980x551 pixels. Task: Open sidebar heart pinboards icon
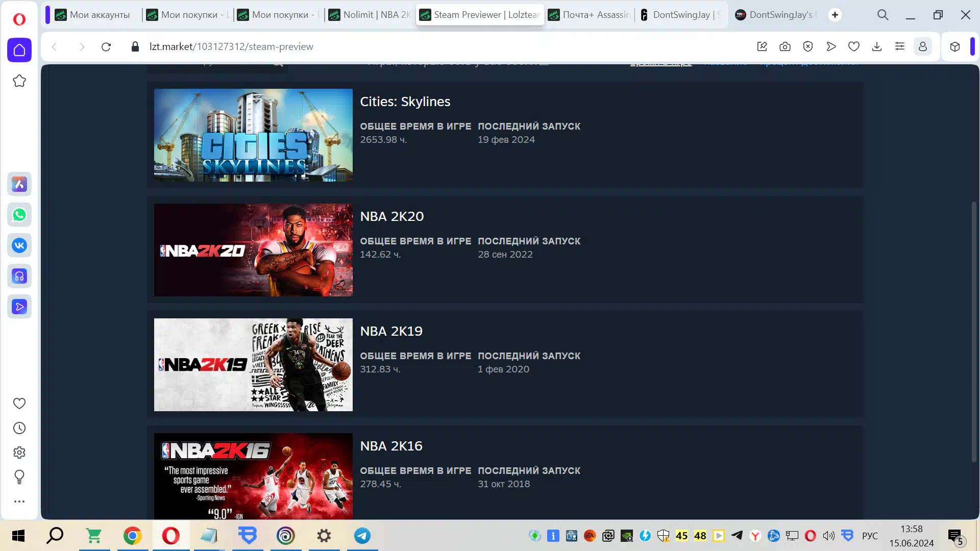(19, 404)
